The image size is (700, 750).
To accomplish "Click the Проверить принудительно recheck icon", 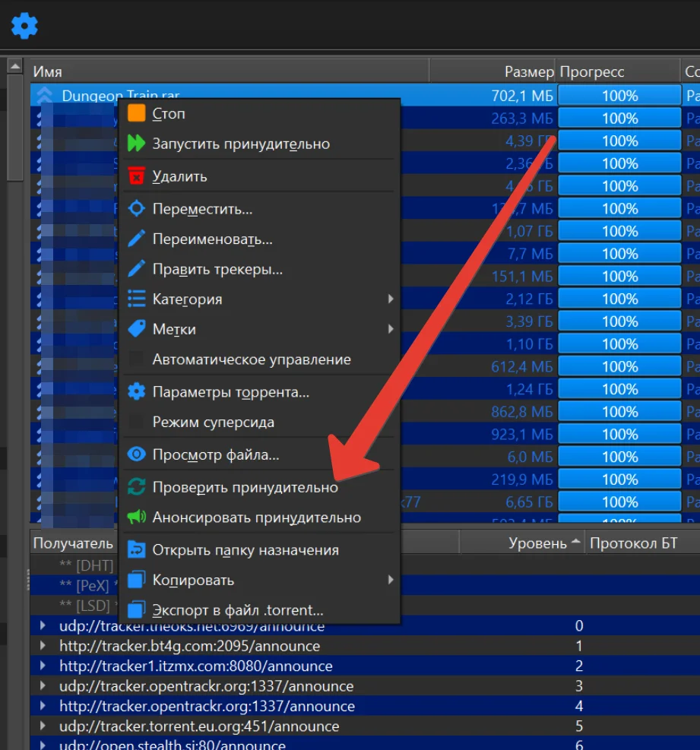I will (x=136, y=487).
